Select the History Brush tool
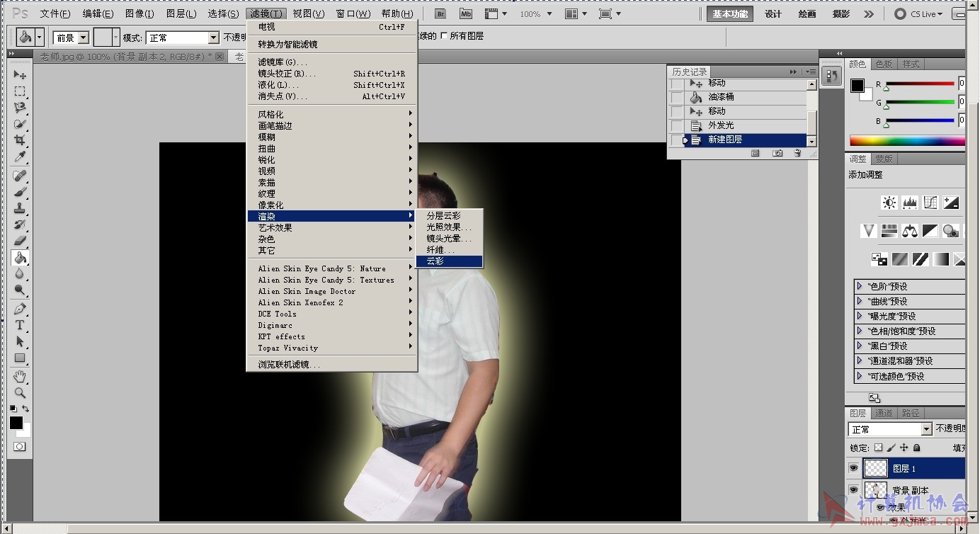This screenshot has height=534, width=980. point(20,225)
